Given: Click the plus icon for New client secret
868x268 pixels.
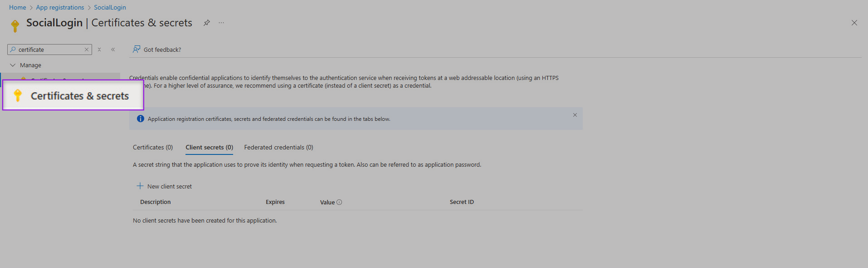Looking at the screenshot, I should point(140,186).
